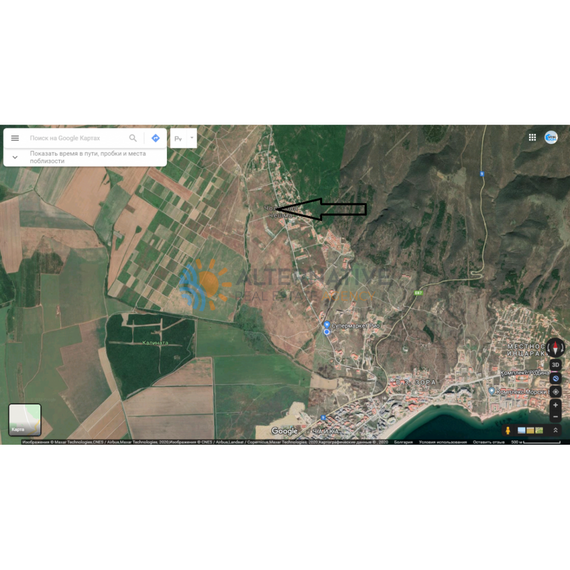The width and height of the screenshot is (570, 570).
Task: Expand the travel time and traffic panel chevron
Action: coord(15,157)
